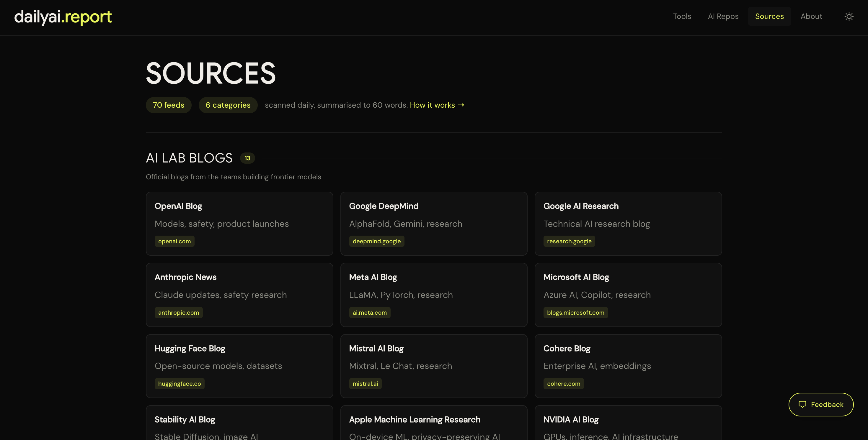
Task: Click the blogs.microsoft.com domain tag
Action: [x=575, y=312]
